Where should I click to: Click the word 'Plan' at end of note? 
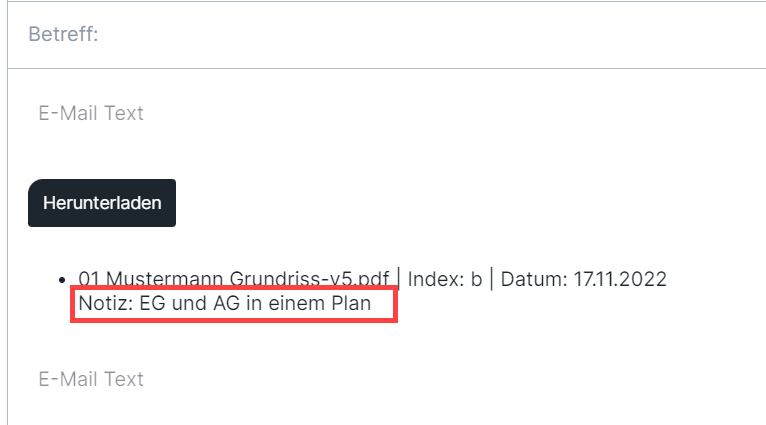click(x=351, y=303)
